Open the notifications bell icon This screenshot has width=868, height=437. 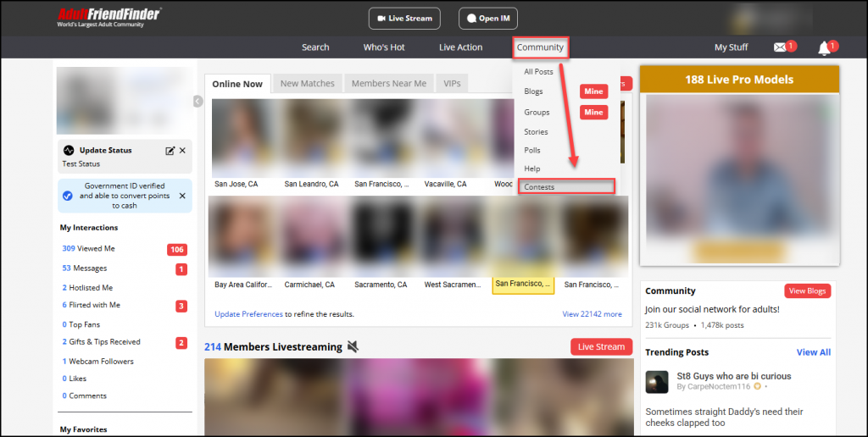tap(824, 48)
